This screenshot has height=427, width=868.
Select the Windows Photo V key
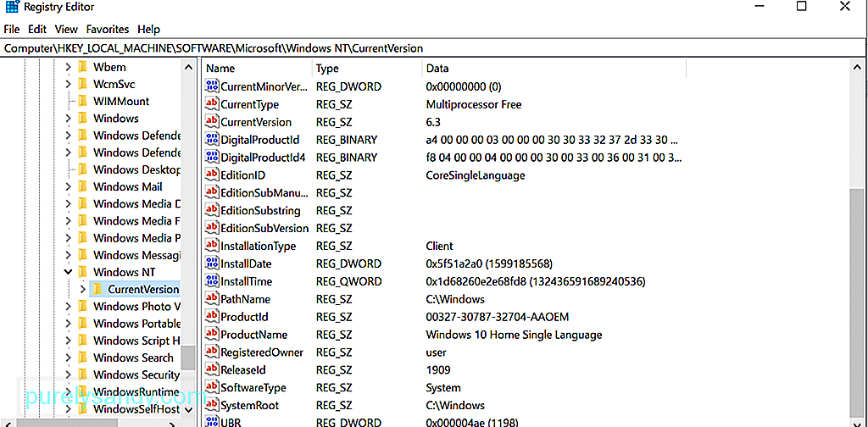[136, 307]
